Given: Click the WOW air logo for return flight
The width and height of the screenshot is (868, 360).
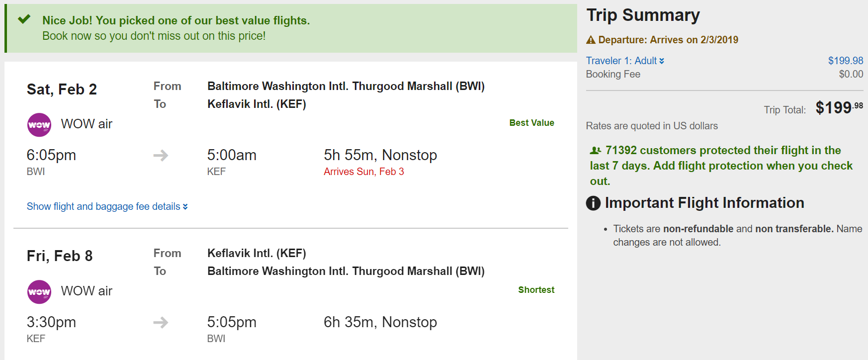Looking at the screenshot, I should point(39,292).
